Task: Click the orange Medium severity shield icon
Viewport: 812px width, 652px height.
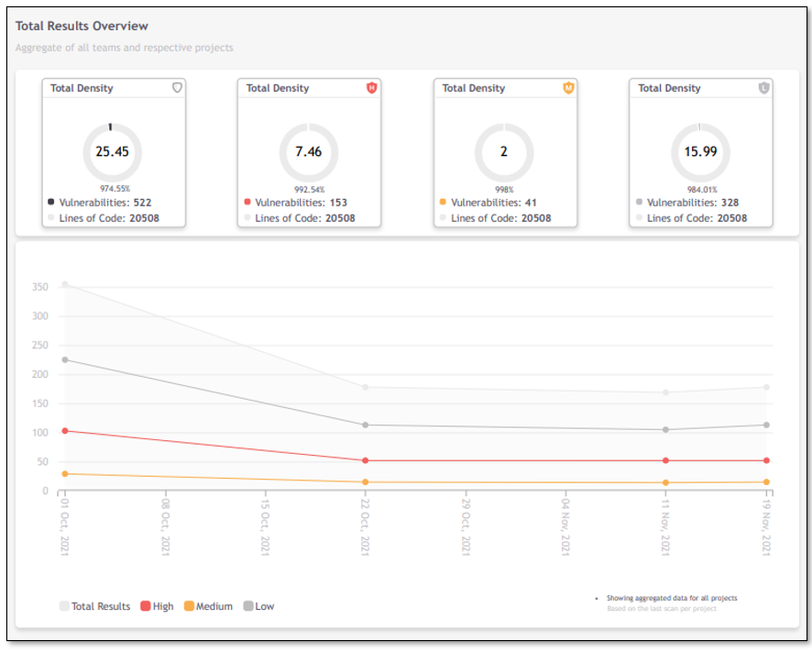Action: pyautogui.click(x=568, y=88)
